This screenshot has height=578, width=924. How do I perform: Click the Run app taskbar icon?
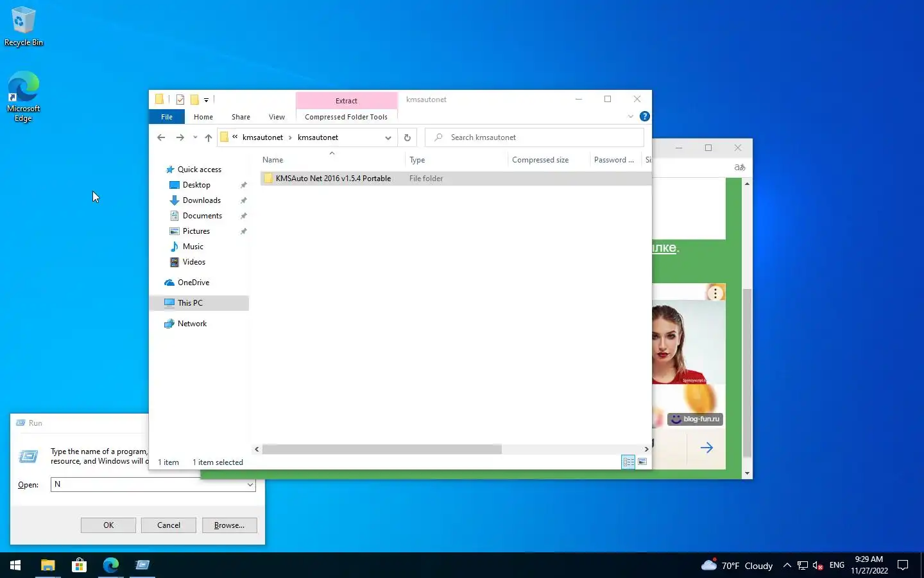[x=142, y=565]
